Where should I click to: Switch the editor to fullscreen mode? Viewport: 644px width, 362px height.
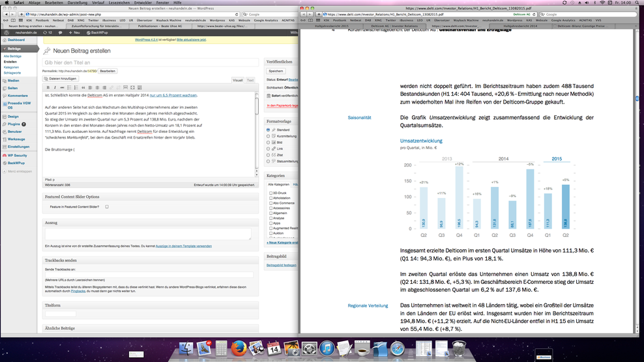click(132, 87)
